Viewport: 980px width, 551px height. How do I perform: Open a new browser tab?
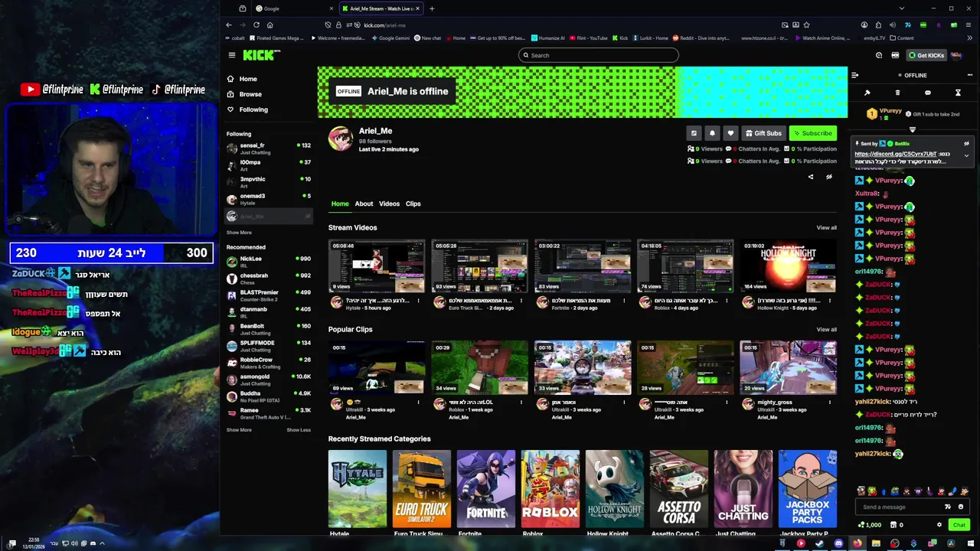tap(432, 8)
